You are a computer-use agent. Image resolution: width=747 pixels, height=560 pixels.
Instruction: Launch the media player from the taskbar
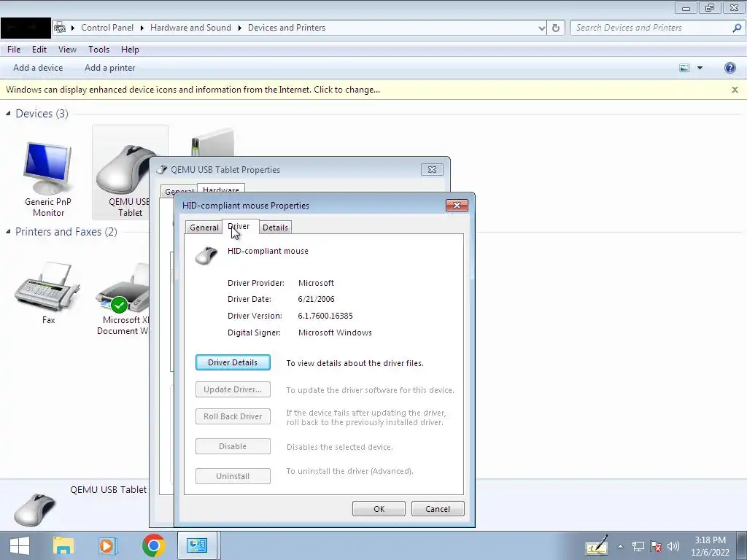(108, 545)
